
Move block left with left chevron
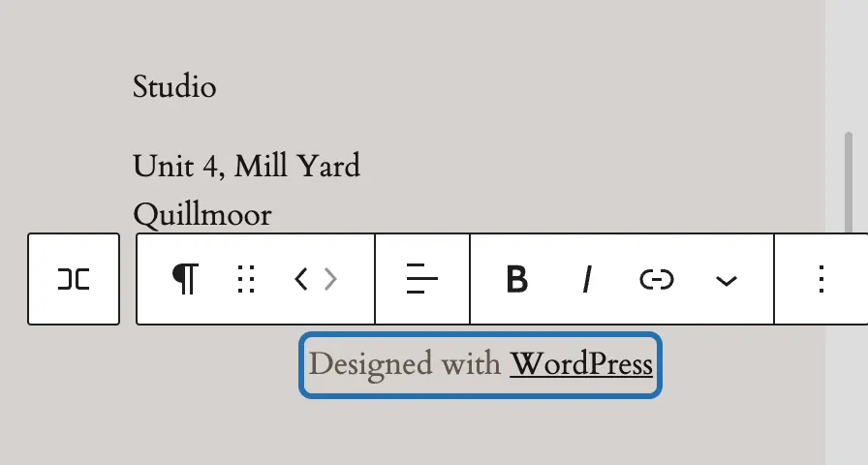click(x=301, y=279)
